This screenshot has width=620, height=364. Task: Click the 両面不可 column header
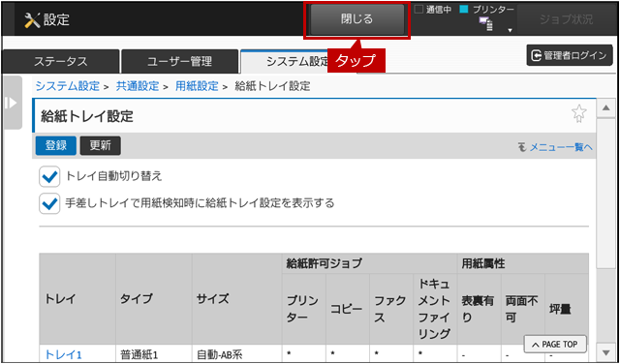pyautogui.click(x=522, y=309)
